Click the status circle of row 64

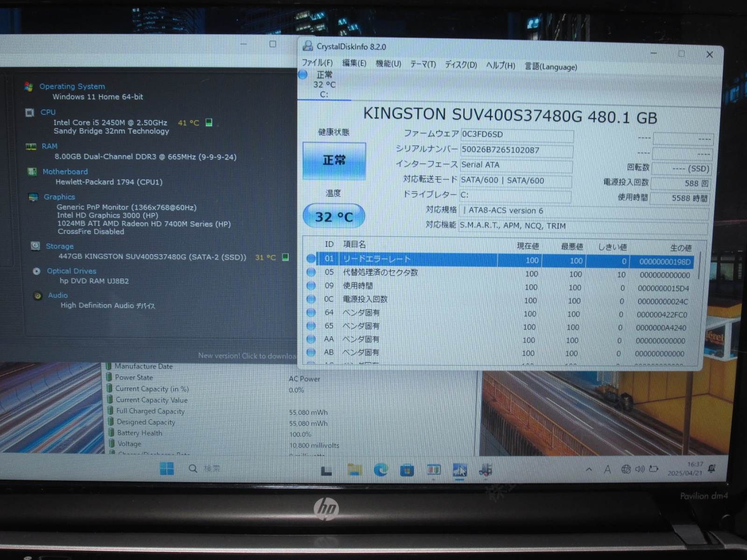(x=311, y=312)
